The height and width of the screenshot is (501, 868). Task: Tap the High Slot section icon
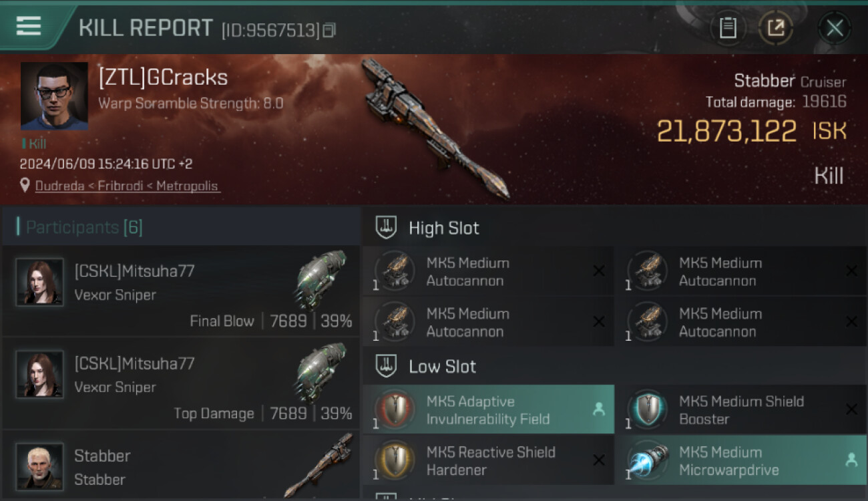387,227
